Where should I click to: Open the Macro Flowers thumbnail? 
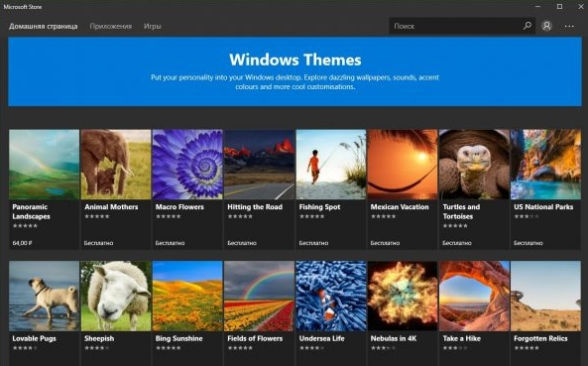pyautogui.click(x=187, y=165)
